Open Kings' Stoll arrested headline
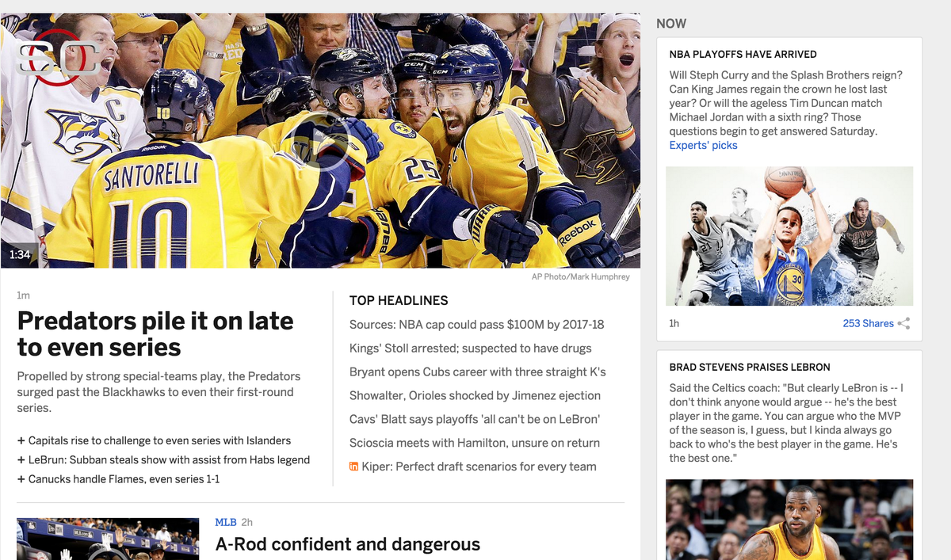The height and width of the screenshot is (560, 951). (470, 348)
